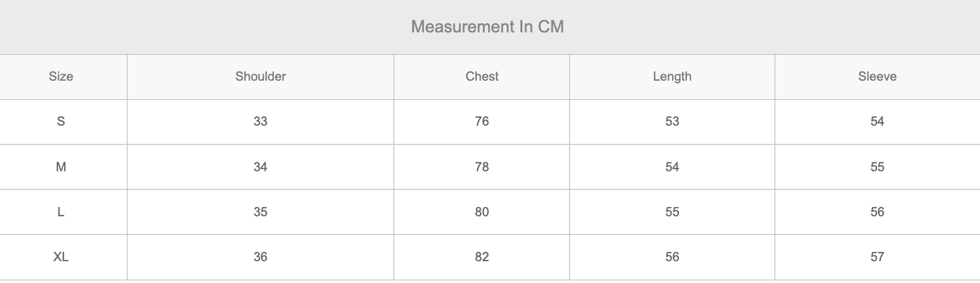Click the length value for size M

point(672,167)
